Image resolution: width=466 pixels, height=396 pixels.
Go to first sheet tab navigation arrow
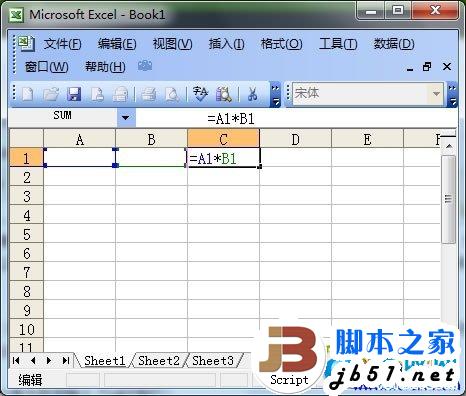point(16,360)
